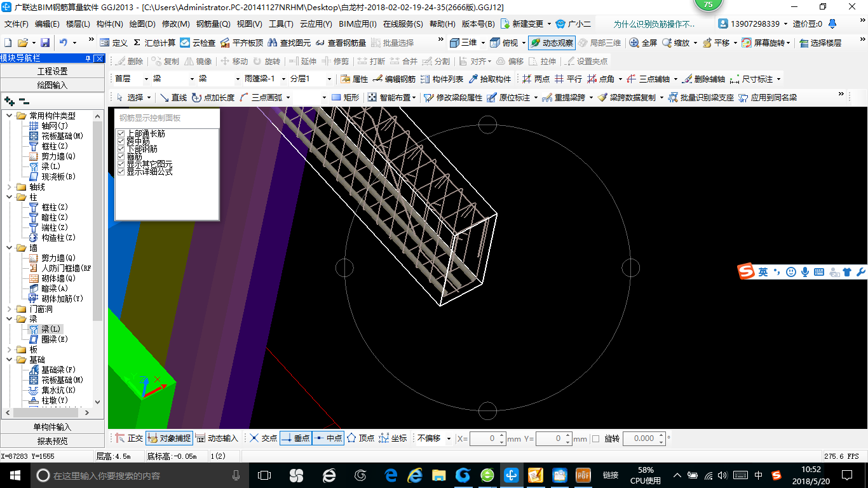Open the 属性 properties panel
The image size is (868, 488).
(354, 79)
